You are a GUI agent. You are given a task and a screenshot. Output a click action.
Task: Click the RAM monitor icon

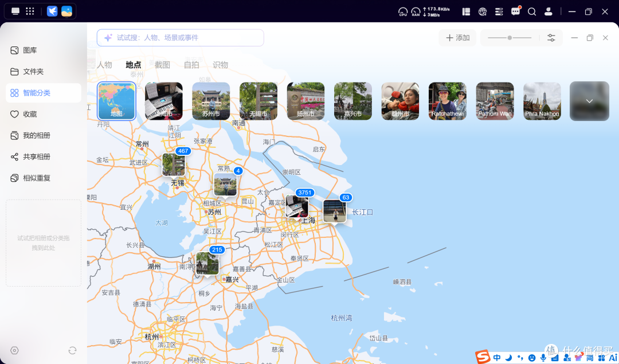click(416, 12)
